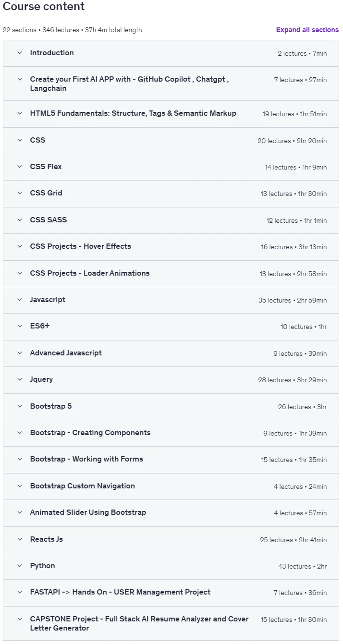Open the Advanced Javascript section
This screenshot has height=644, width=343.
click(171, 353)
